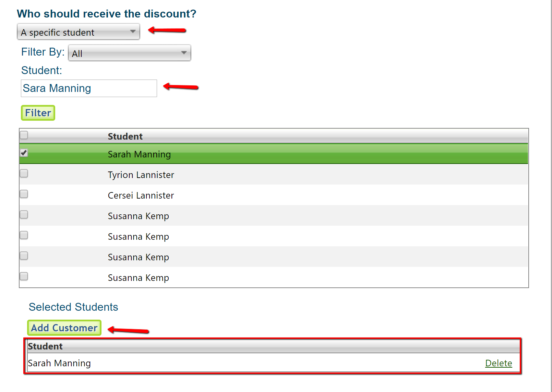The image size is (552, 392).
Task: Uncheck the Sarah Manning checkbox
Action: (24, 153)
